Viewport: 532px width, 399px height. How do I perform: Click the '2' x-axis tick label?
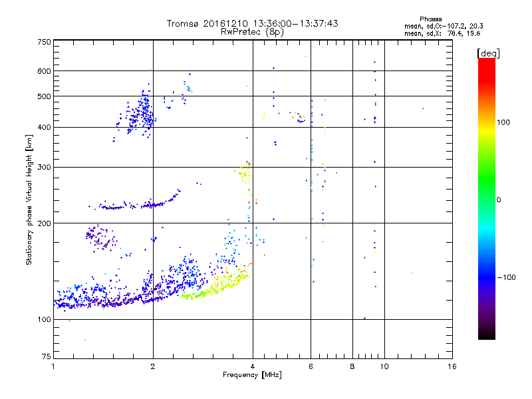[153, 366]
